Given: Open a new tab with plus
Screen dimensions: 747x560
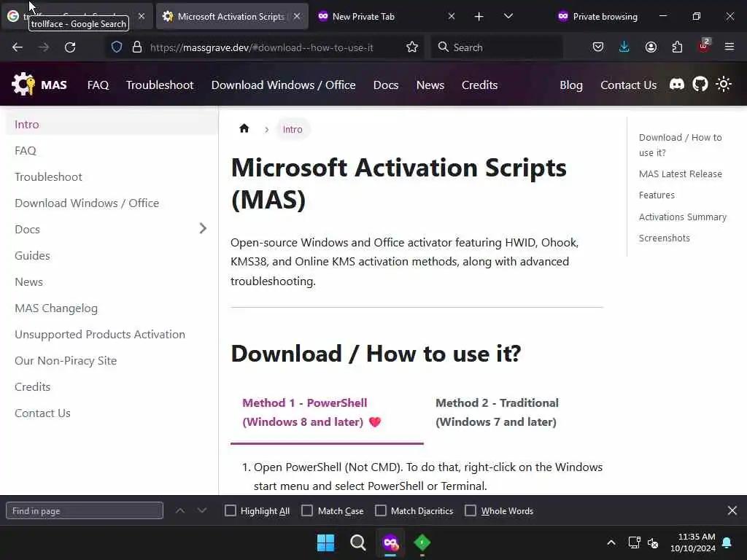Looking at the screenshot, I should (479, 17).
